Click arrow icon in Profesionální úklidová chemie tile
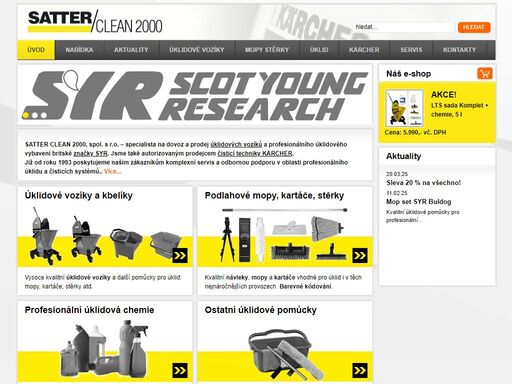Screen dimensions: 512x384 click(x=180, y=370)
